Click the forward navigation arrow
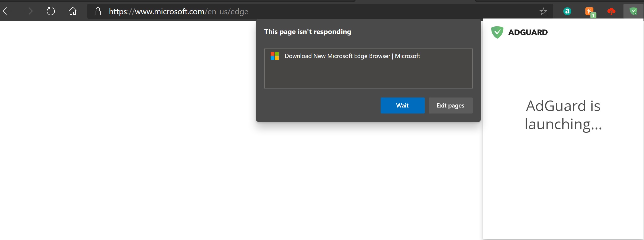Image resolution: width=644 pixels, height=240 pixels. tap(29, 11)
